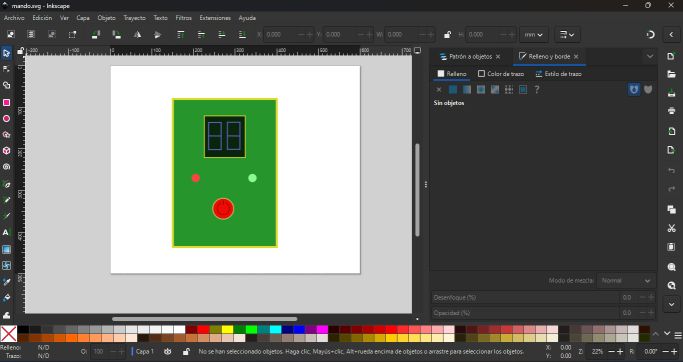Image resolution: width=683 pixels, height=362 pixels.
Task: Click the Deselect icon in toolbar
Action: click(x=51, y=34)
